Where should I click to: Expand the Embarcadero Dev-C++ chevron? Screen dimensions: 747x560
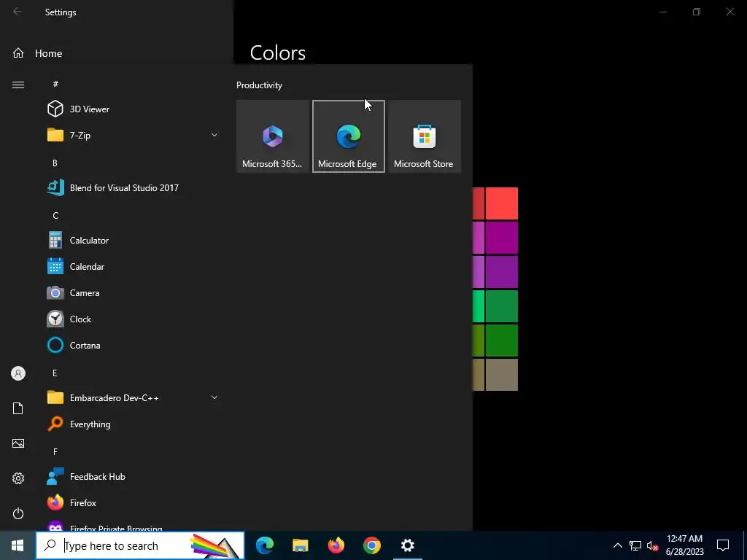point(214,397)
